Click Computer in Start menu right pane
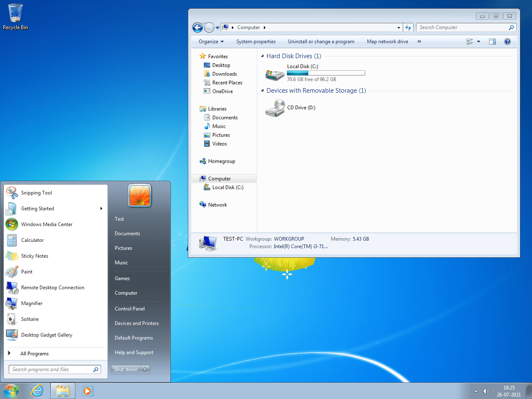The image size is (532, 399). 126,293
